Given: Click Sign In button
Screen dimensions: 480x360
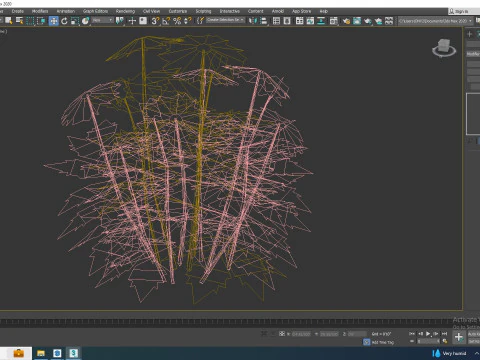Looking at the screenshot, I should point(459,11).
